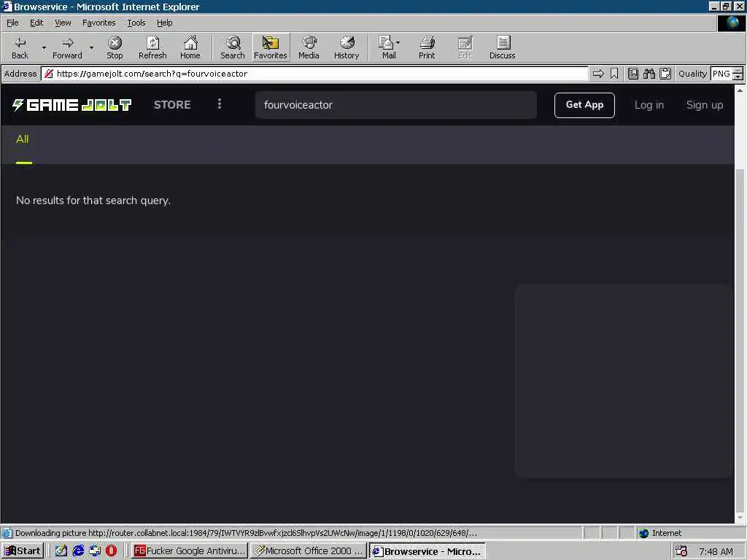Print the current page
Image resolution: width=747 pixels, height=560 pixels.
(426, 47)
